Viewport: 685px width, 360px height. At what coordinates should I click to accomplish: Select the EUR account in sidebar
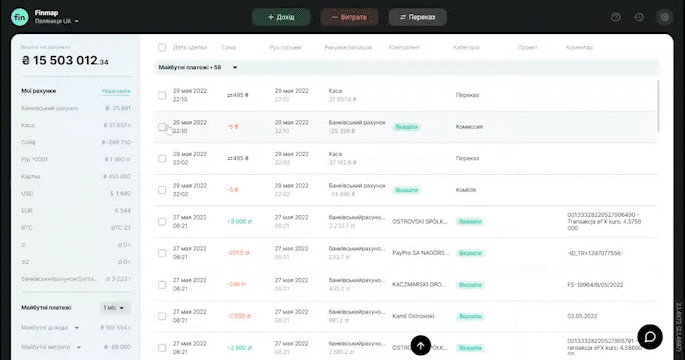[x=76, y=211]
